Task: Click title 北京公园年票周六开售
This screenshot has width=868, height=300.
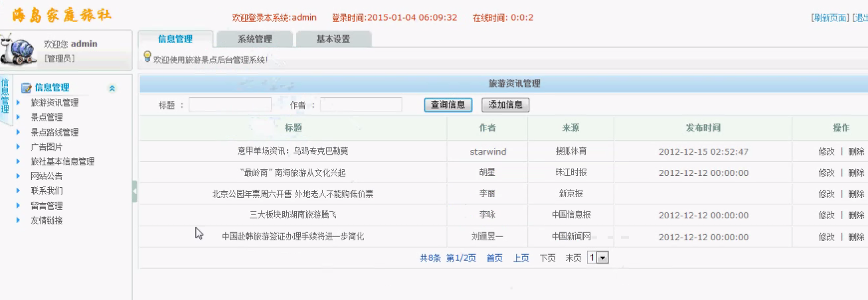Action: coord(293,194)
